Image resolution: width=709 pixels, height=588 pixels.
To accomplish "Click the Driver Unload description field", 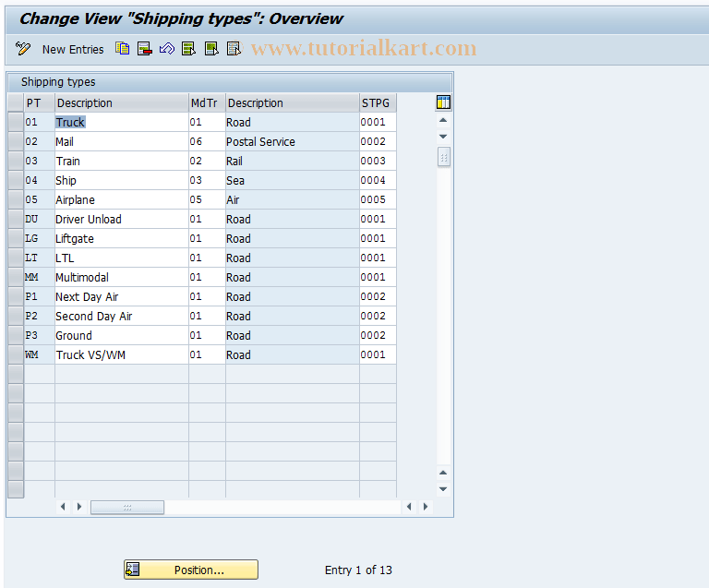I will [122, 219].
